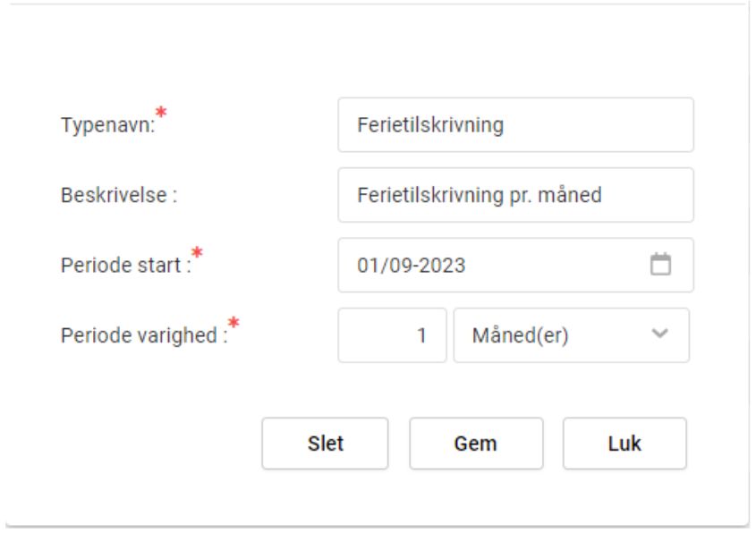Image resolution: width=756 pixels, height=533 pixels.
Task: Click the Periode start label
Action: point(126,266)
